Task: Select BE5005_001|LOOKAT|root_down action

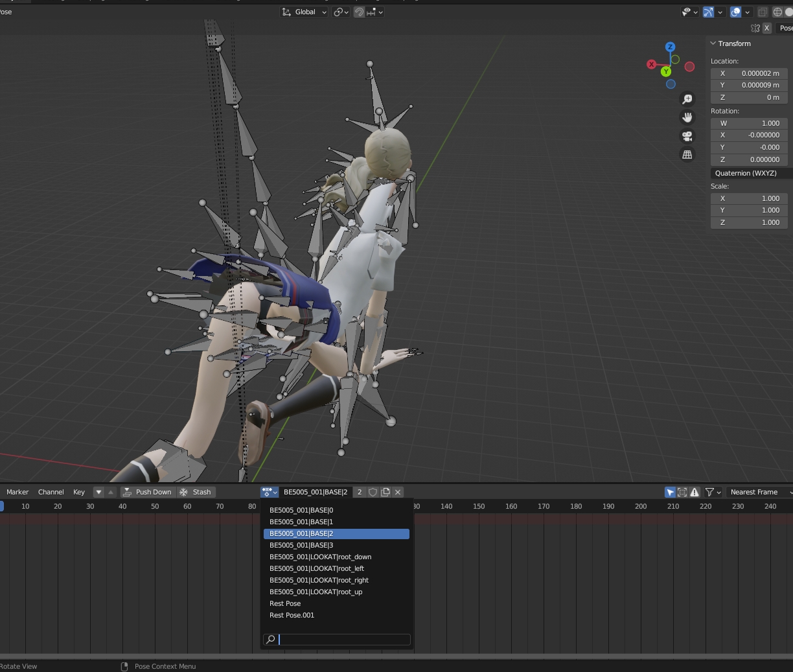Action: [x=320, y=557]
